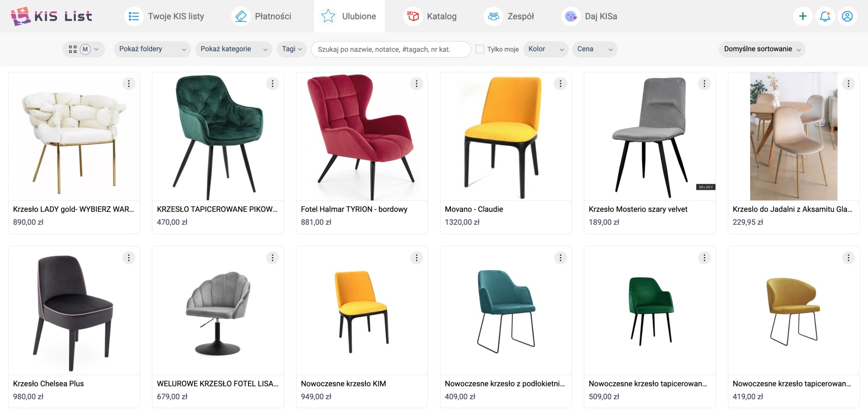Enable the Tylko moje checkbox
Screen dimensions: 868x417
(x=480, y=49)
